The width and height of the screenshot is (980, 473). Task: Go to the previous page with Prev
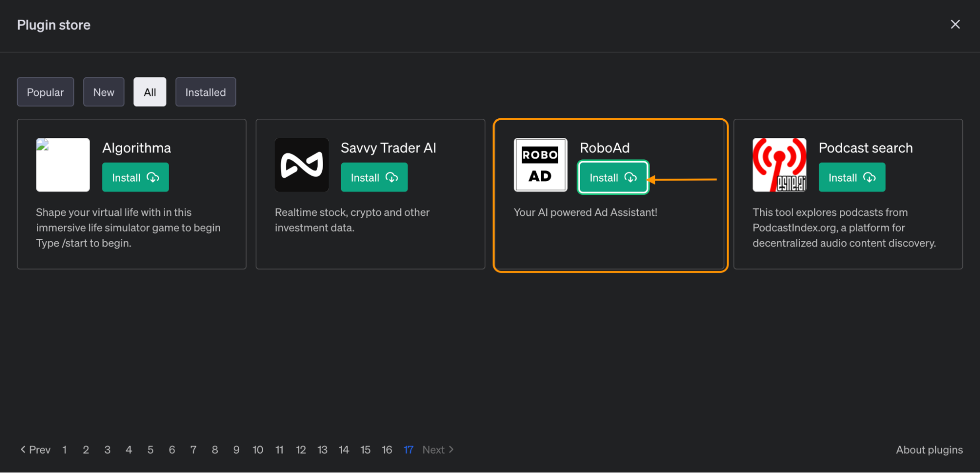pos(35,450)
